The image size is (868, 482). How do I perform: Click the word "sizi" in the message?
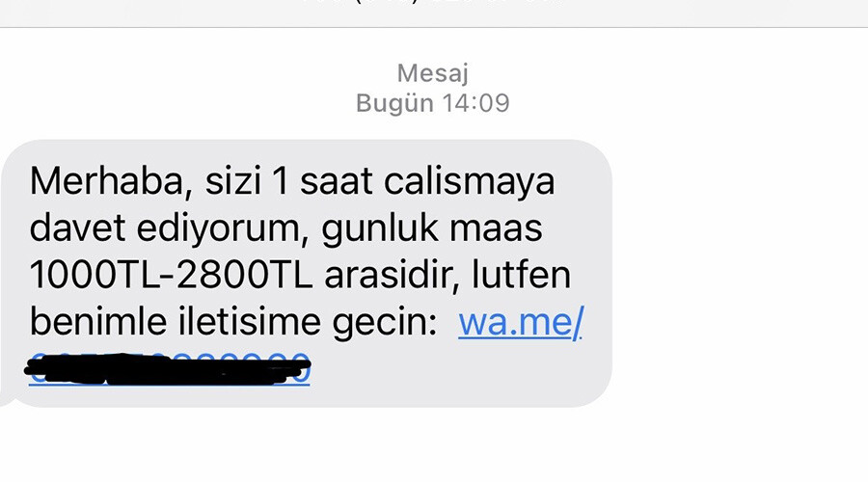click(x=233, y=181)
